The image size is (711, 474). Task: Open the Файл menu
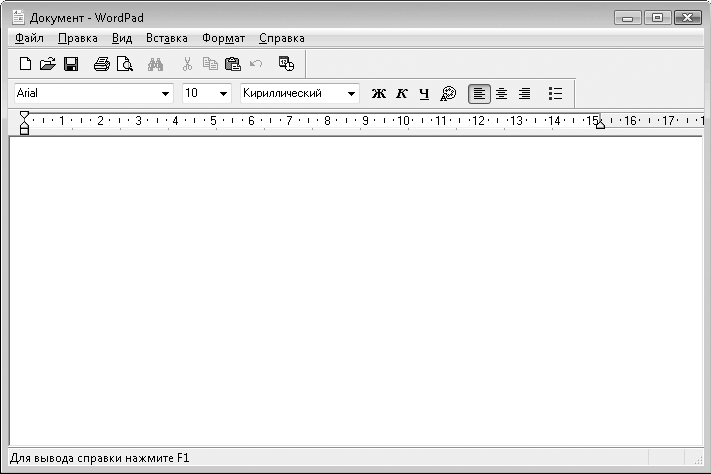pyautogui.click(x=30, y=38)
